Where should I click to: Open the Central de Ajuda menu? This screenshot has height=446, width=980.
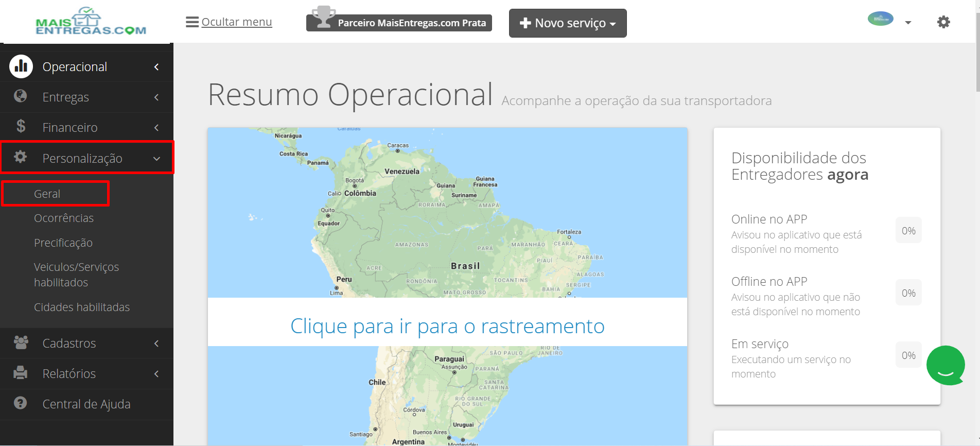click(x=86, y=404)
